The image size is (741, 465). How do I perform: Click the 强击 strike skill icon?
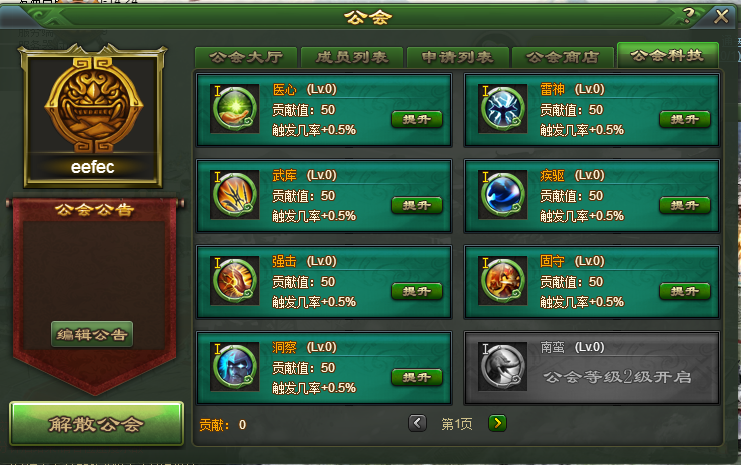(235, 281)
